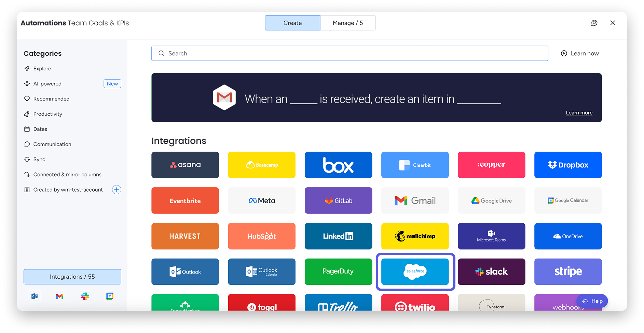Image resolution: width=644 pixels, height=333 pixels.
Task: Open the Help button
Action: pyautogui.click(x=592, y=301)
